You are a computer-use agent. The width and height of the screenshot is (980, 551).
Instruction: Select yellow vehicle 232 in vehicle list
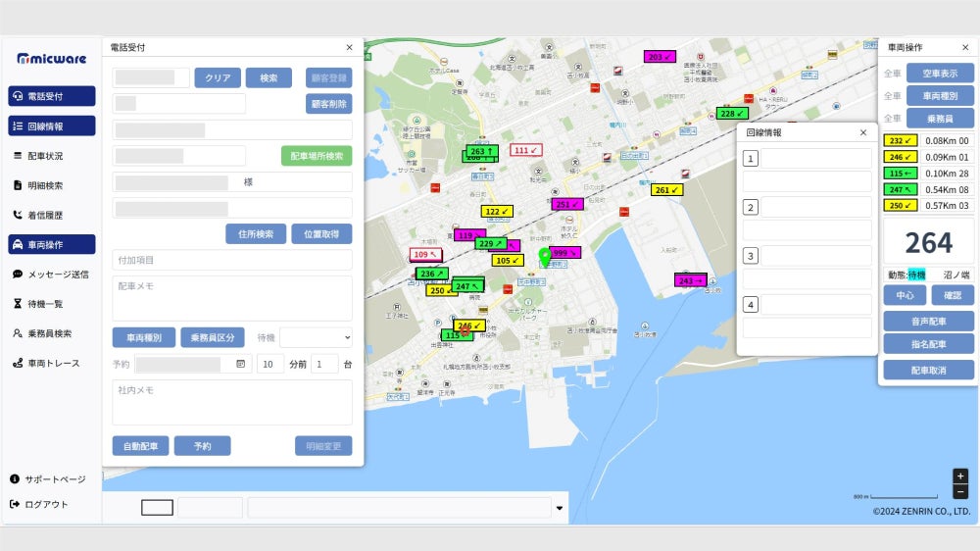(x=901, y=140)
